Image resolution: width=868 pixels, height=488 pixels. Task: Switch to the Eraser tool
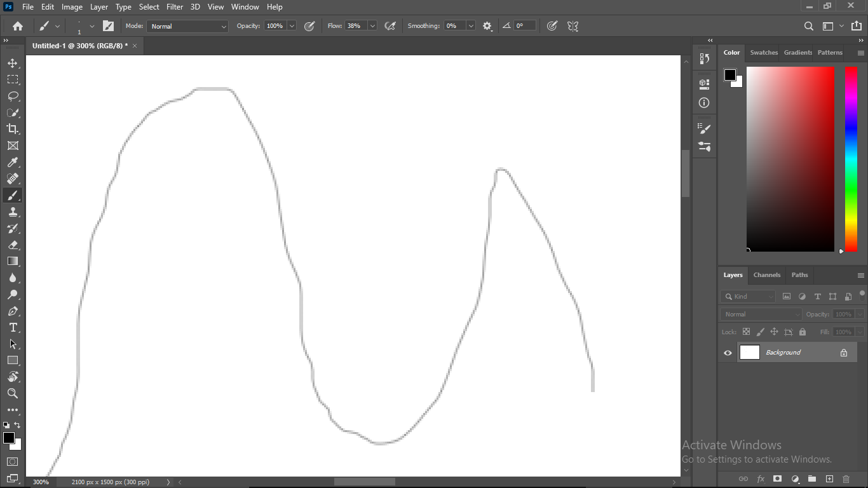(x=13, y=245)
